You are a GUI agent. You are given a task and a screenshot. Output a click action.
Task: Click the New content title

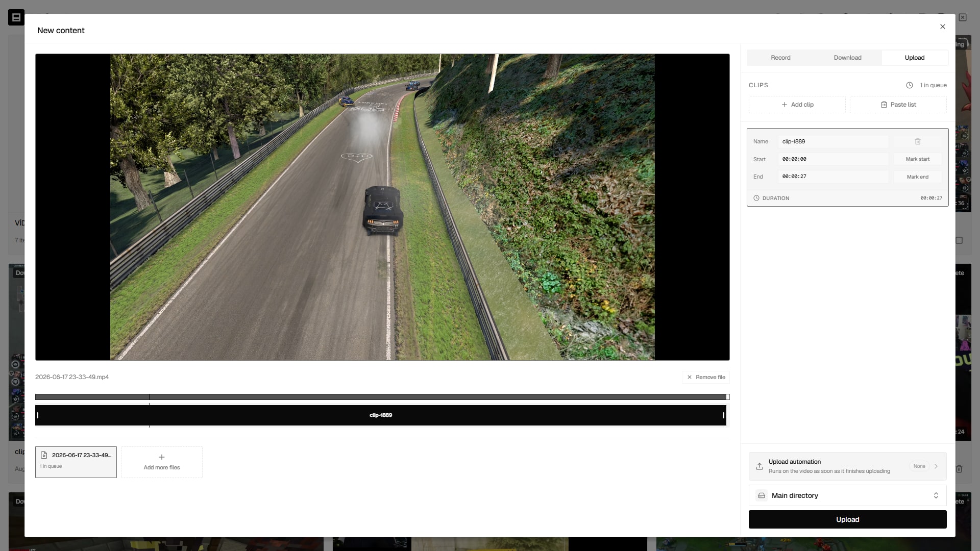coord(61,30)
